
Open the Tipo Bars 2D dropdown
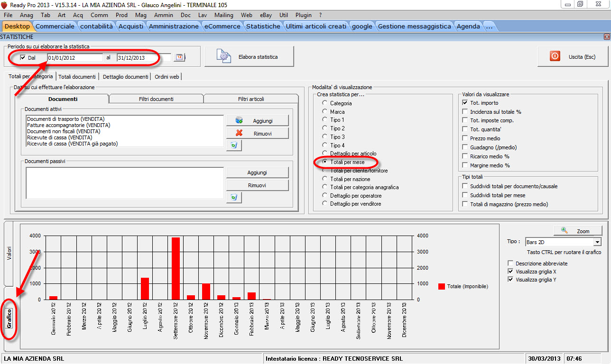pyautogui.click(x=597, y=242)
